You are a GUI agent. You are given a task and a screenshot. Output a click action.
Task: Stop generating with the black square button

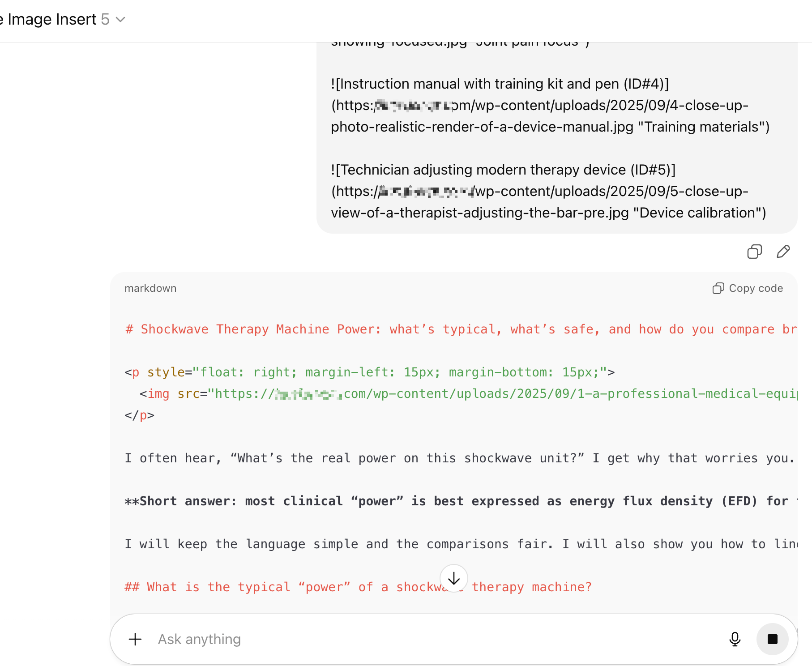point(773,639)
